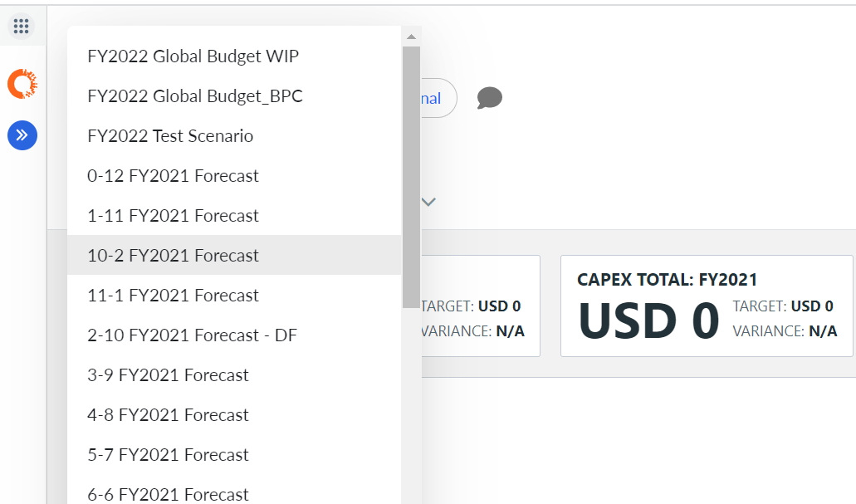Pick 0-12 FY2021 Forecast option
The width and height of the screenshot is (856, 504).
234,176
